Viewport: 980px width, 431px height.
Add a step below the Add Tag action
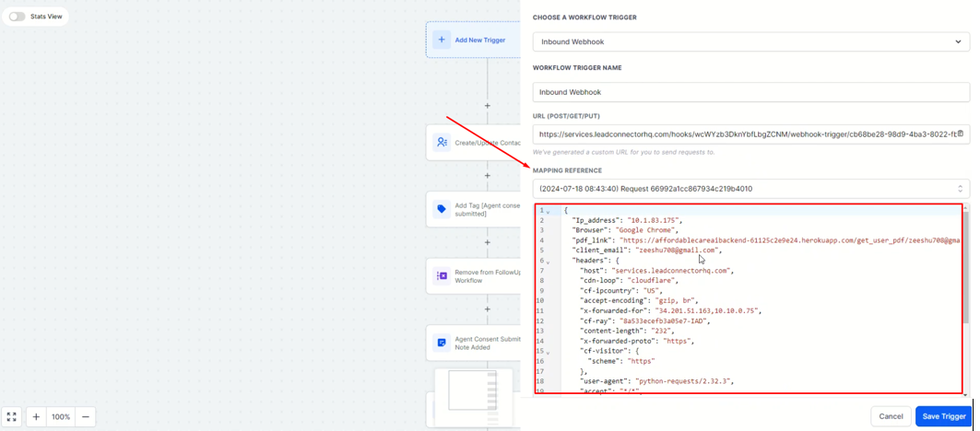(488, 242)
